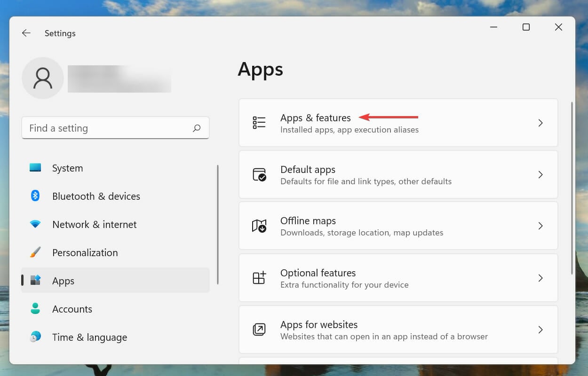Viewport: 588px width, 376px height.
Task: Click the Settings window title text
Action: 60,33
